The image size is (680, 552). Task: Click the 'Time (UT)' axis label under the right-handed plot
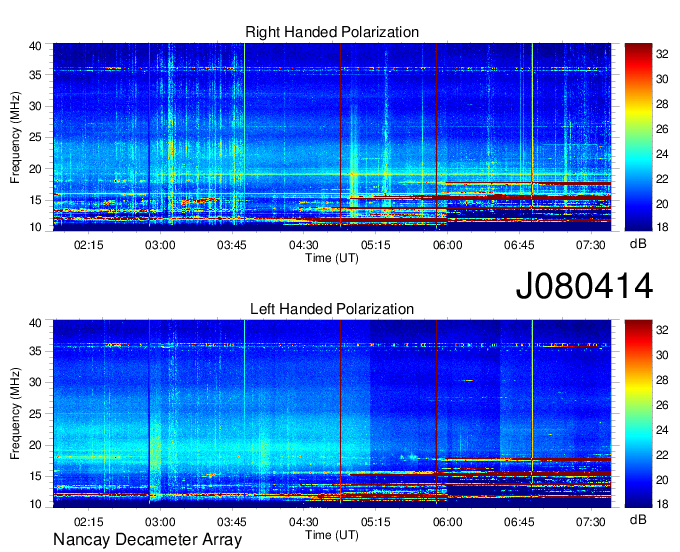pyautogui.click(x=332, y=258)
